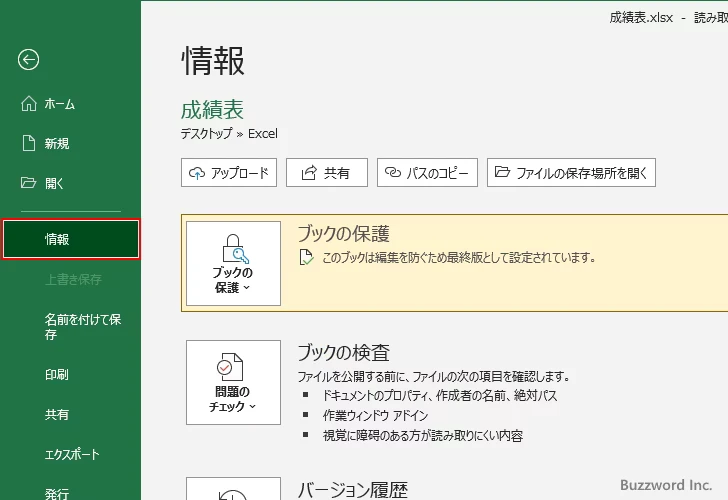Screen dimensions: 728x500
Task: Expand the ブックの保護 dropdown button
Action: [x=234, y=263]
